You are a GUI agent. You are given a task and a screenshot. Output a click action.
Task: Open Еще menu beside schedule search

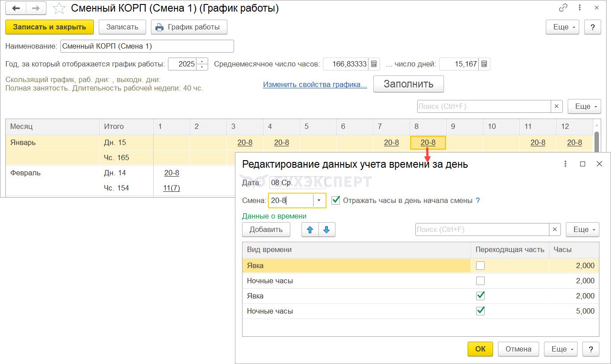[x=584, y=107]
